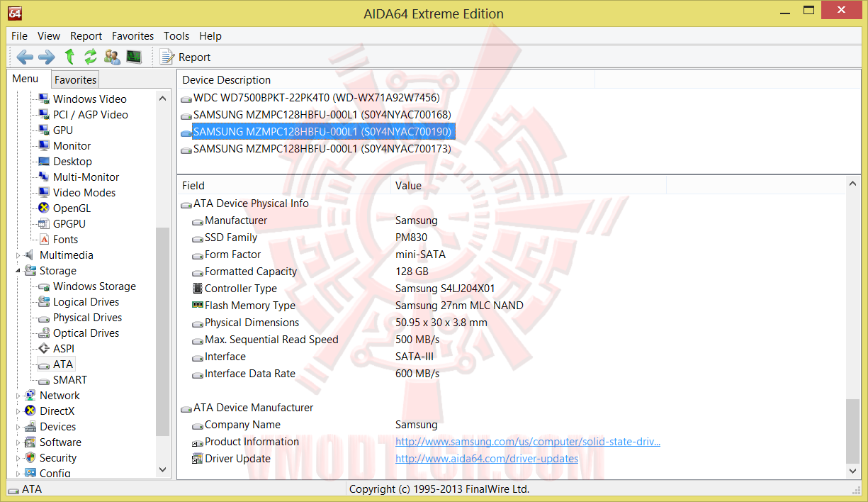868x502 pixels.
Task: Select PCI / AGP Video tree item
Action: point(90,115)
